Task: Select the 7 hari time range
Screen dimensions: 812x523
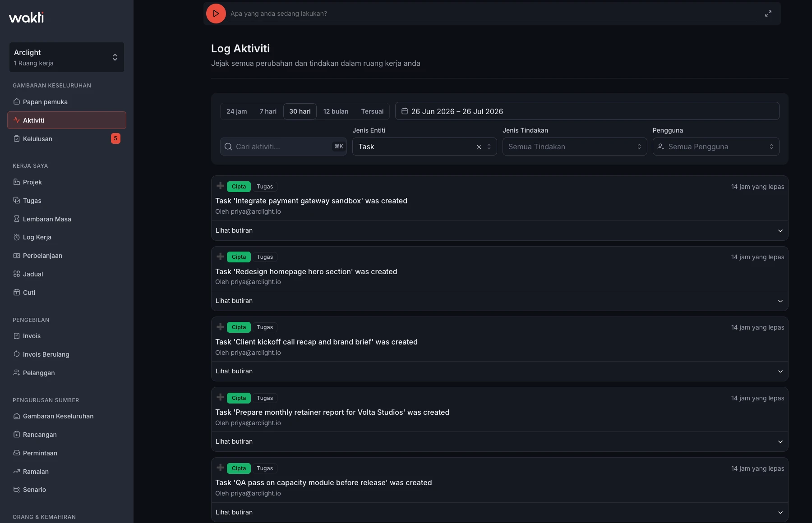Action: tap(268, 111)
